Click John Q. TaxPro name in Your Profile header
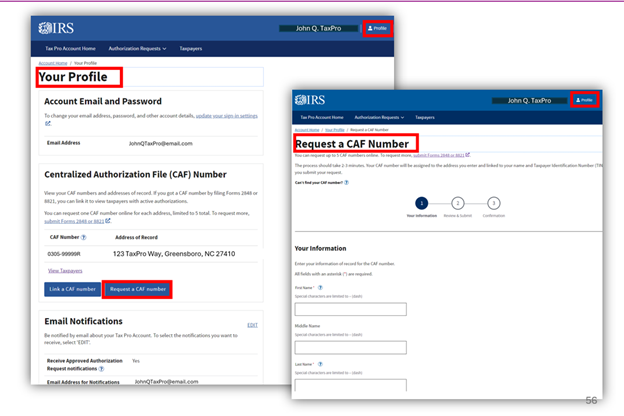This screenshot has width=624, height=416. [x=318, y=28]
